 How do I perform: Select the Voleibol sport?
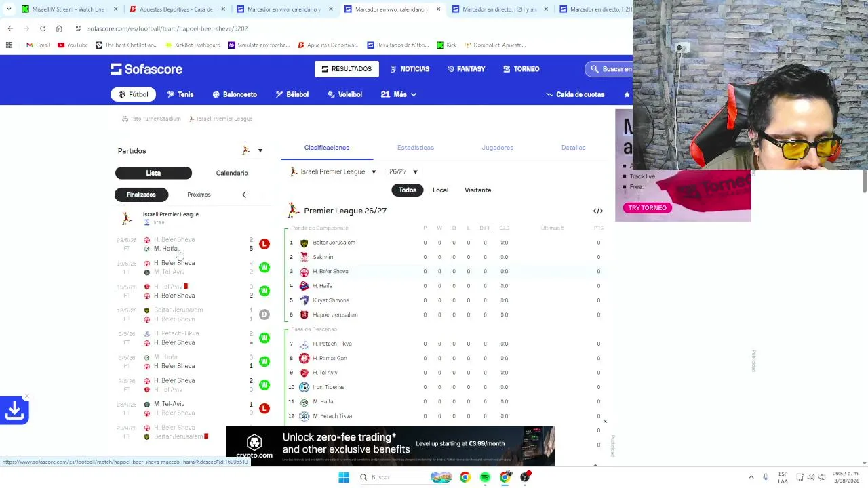[x=345, y=94]
